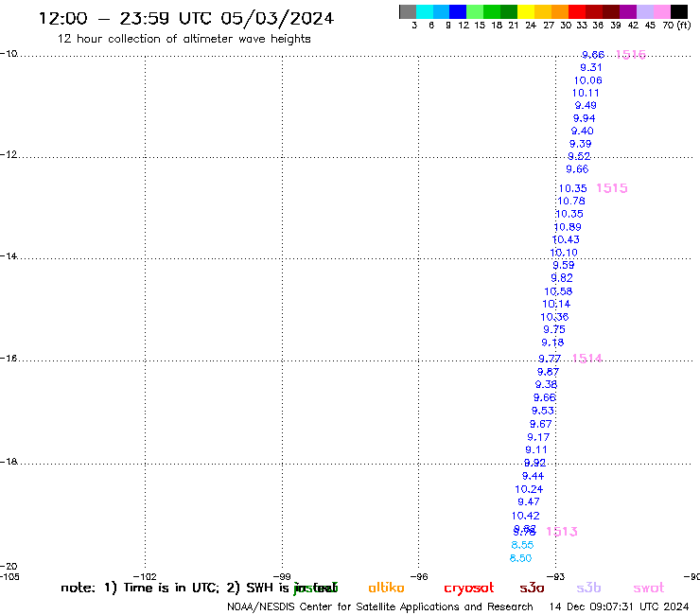Click the wave height value '9.87'

pos(548,372)
